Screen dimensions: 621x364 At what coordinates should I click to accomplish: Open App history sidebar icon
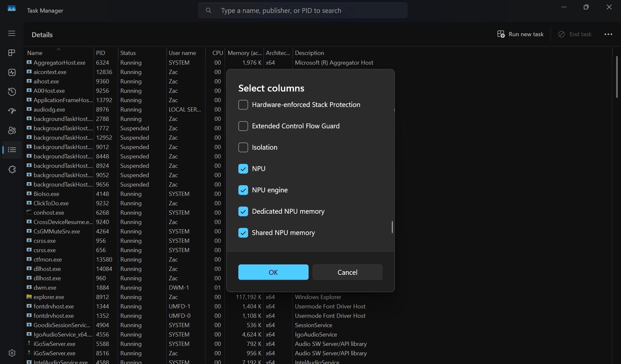tap(12, 92)
